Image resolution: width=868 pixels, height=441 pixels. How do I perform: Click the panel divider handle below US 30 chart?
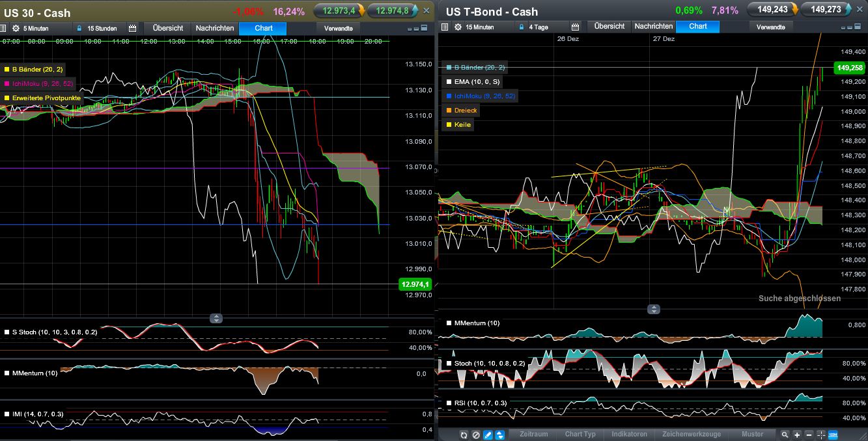[216, 318]
